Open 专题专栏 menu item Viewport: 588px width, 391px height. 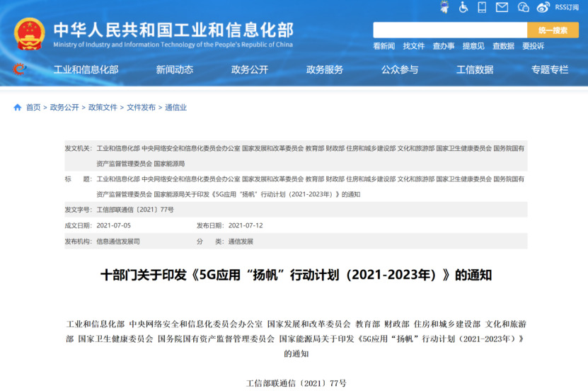pyautogui.click(x=550, y=70)
